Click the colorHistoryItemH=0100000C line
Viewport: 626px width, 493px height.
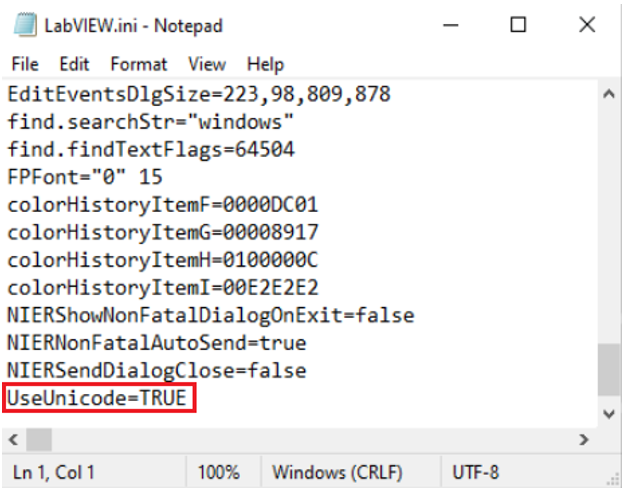162,260
